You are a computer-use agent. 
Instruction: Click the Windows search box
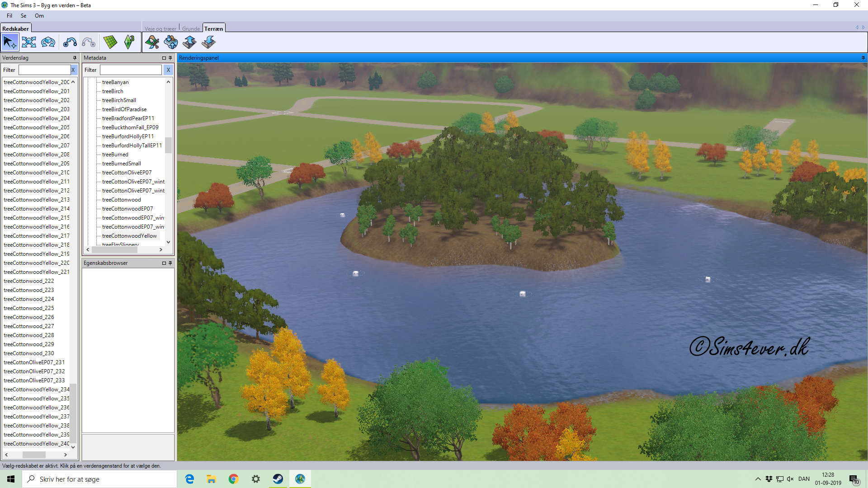pyautogui.click(x=99, y=479)
